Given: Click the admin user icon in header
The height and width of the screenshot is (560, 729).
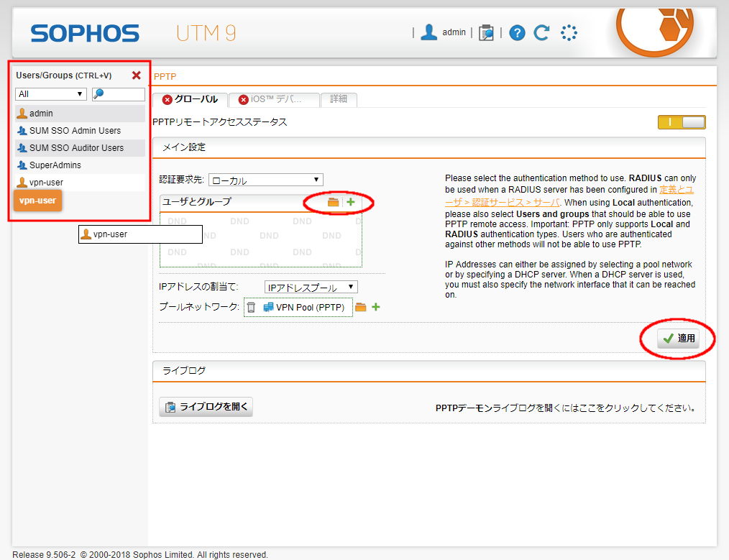Looking at the screenshot, I should [429, 32].
